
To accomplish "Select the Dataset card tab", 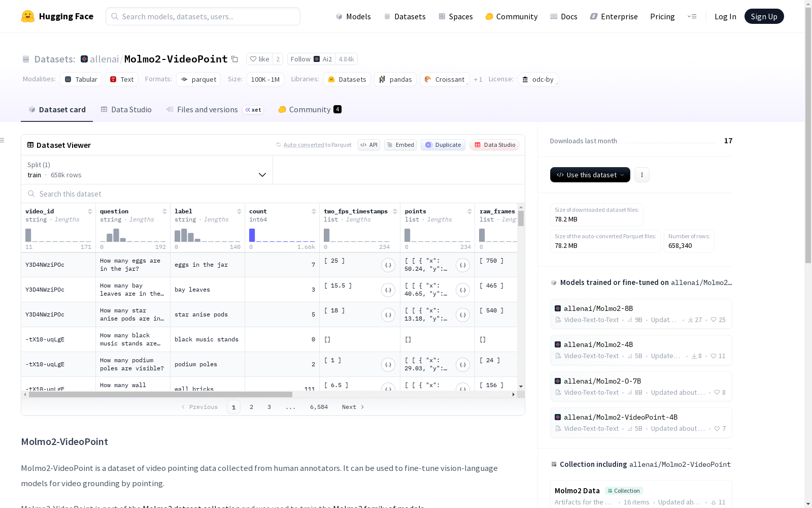I will pos(57,110).
